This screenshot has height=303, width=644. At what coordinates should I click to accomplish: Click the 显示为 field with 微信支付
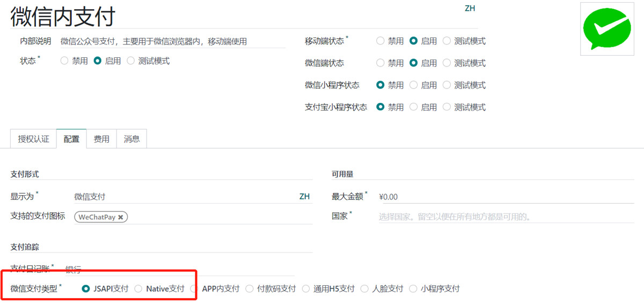click(x=185, y=197)
